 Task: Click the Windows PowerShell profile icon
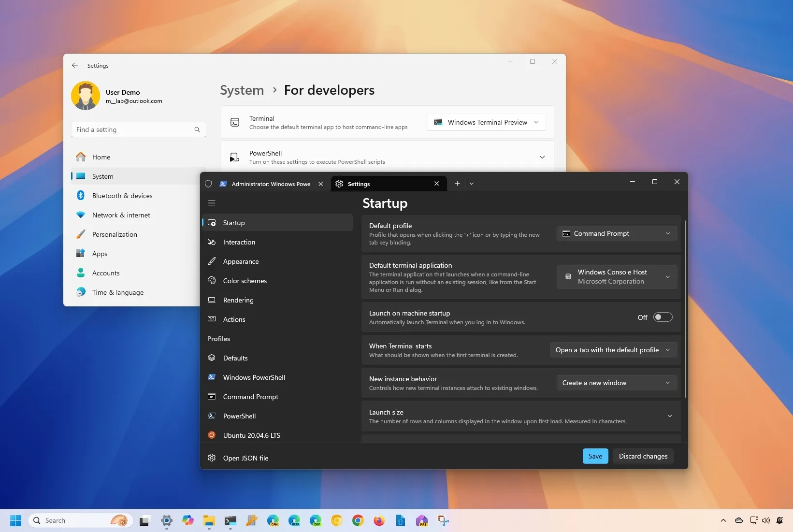tap(212, 377)
